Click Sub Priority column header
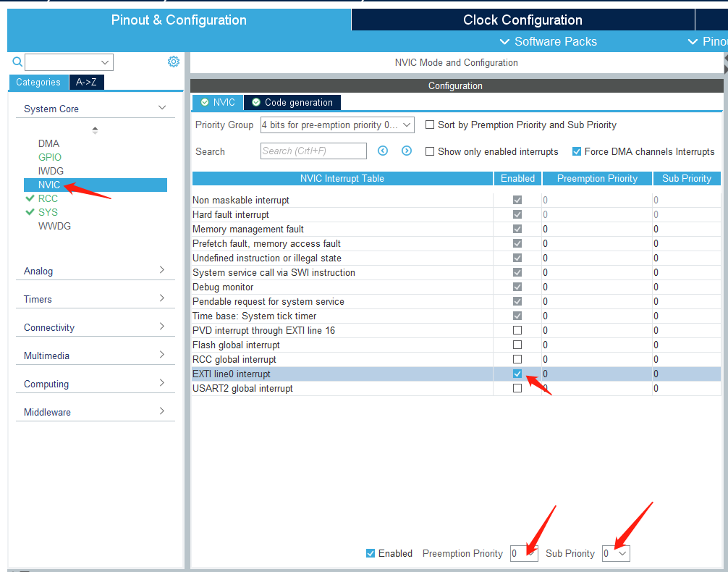The image size is (728, 572). 687,178
